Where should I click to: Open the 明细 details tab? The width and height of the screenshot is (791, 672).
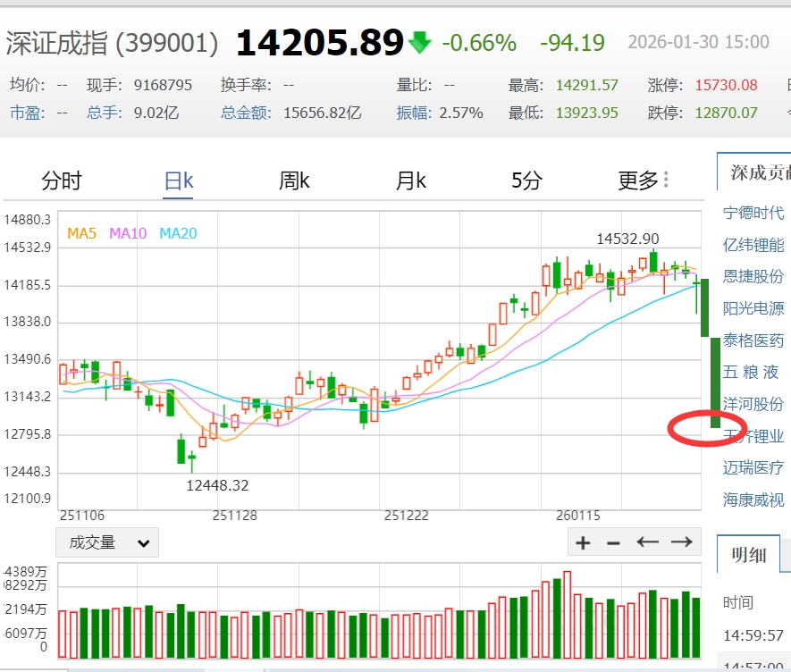coord(749,554)
